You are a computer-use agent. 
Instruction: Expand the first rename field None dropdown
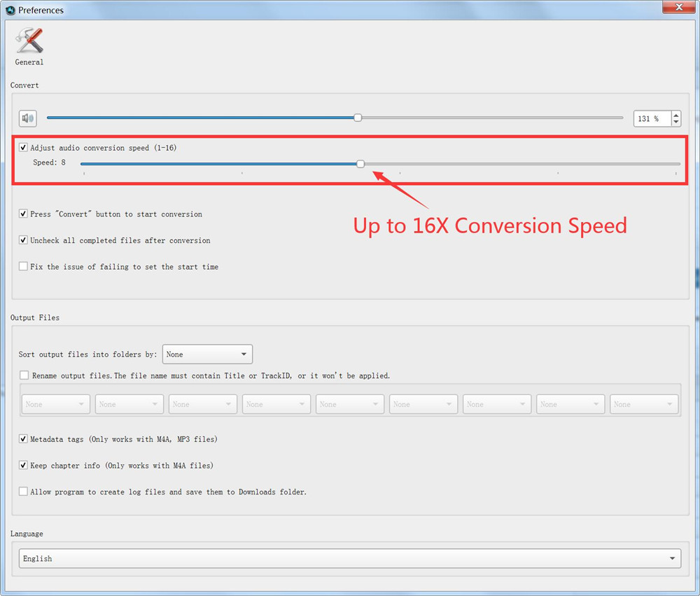(55, 403)
